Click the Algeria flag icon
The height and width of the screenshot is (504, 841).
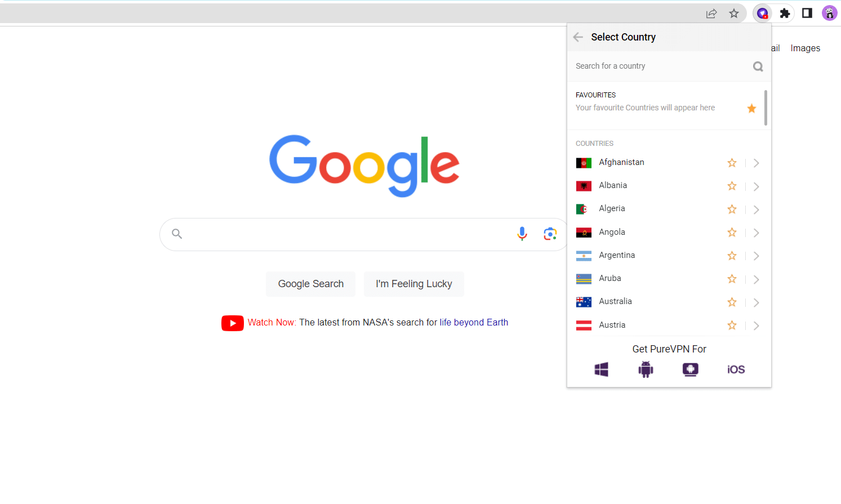[584, 209]
